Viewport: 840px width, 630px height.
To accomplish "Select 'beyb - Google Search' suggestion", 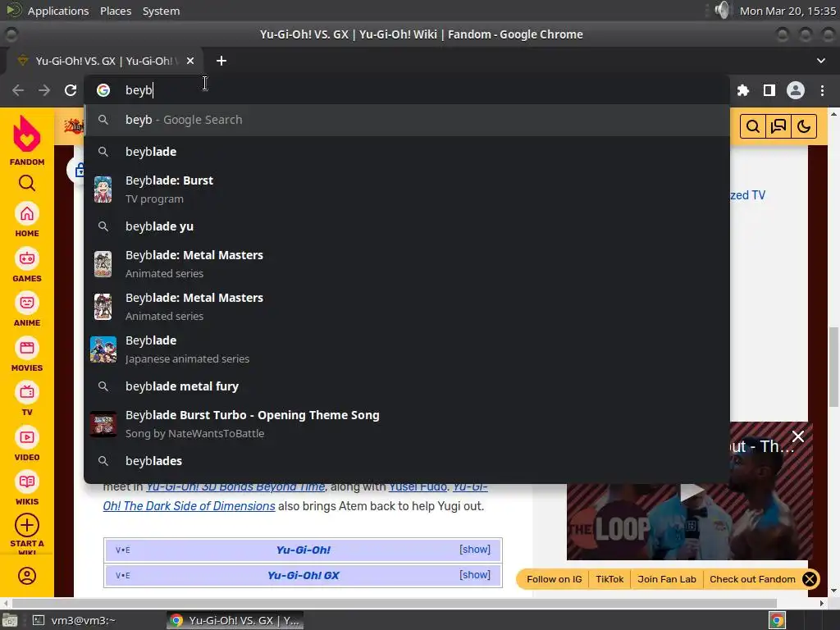I will pyautogui.click(x=407, y=120).
